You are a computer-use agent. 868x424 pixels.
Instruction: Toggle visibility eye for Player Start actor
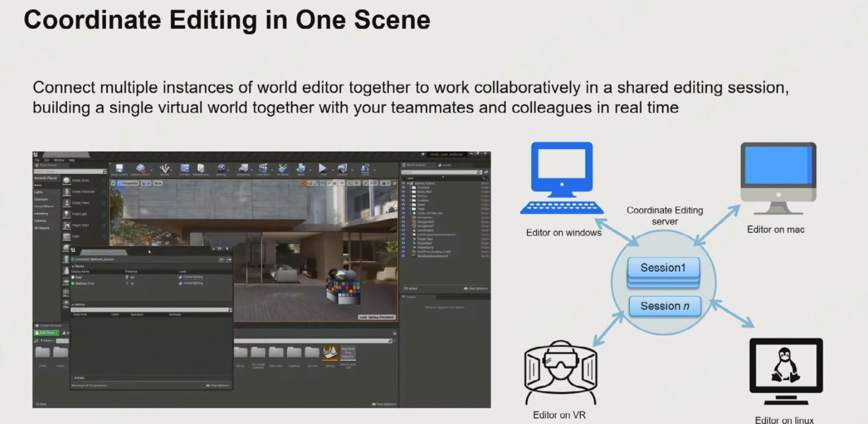tap(403, 239)
